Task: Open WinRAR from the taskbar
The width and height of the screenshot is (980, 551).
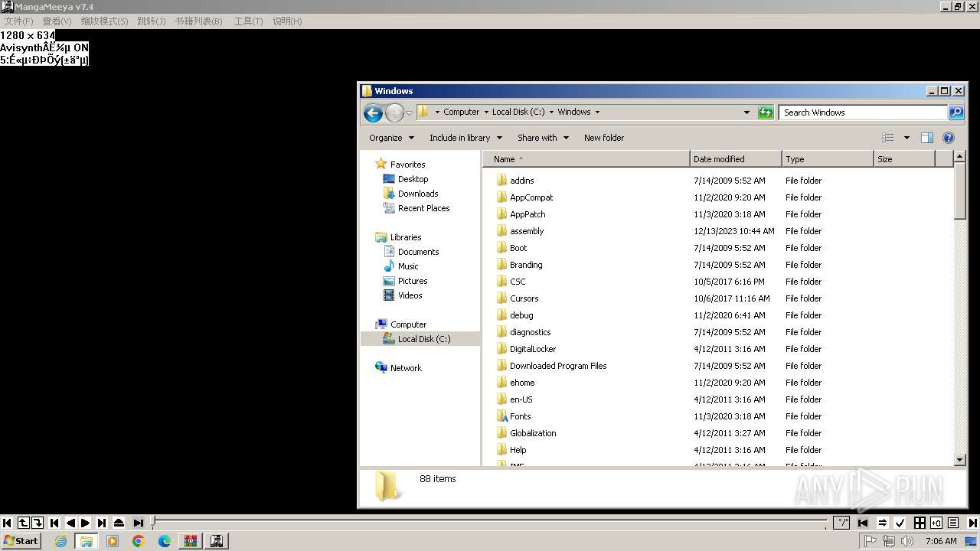Action: coord(190,541)
